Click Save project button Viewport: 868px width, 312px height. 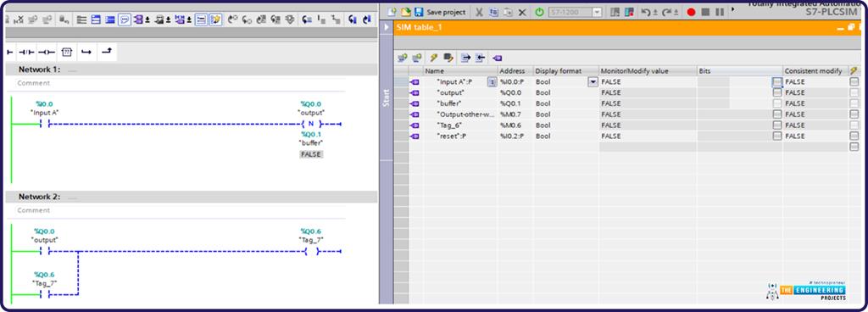point(441,12)
